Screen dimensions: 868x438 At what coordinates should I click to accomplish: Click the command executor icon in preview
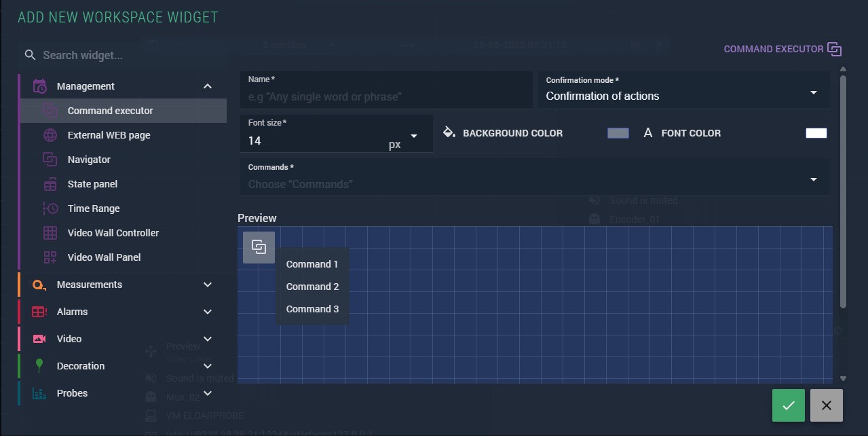tap(259, 247)
